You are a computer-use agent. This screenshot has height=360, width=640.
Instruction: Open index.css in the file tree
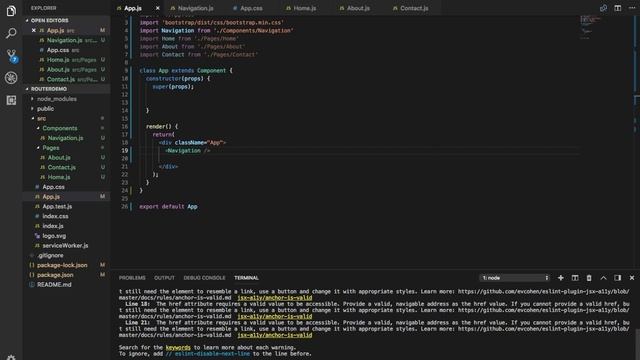click(x=55, y=216)
